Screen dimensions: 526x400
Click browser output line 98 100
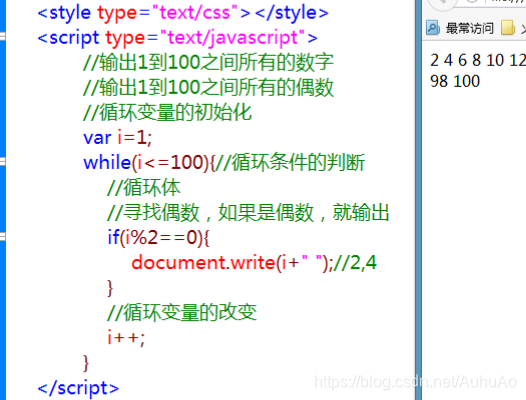tap(455, 81)
